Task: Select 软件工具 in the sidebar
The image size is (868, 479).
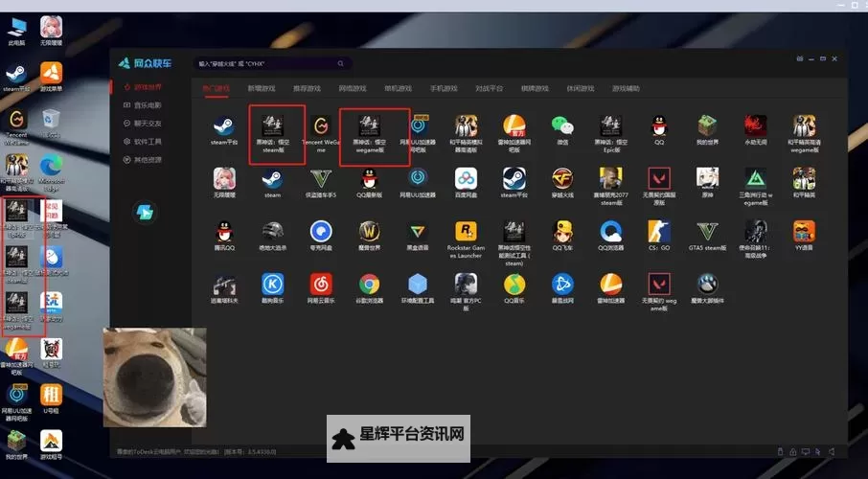Action: [x=143, y=142]
